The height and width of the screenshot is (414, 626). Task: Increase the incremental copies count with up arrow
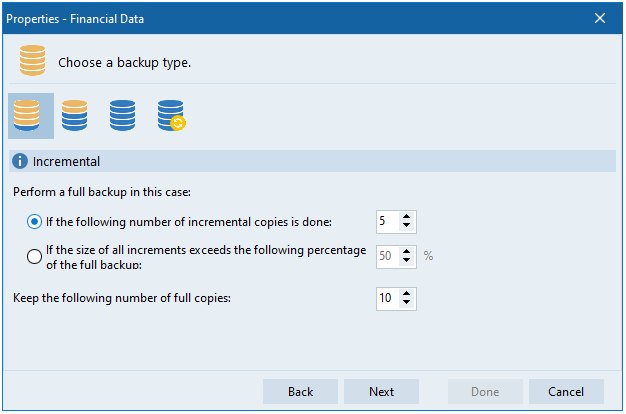pos(407,217)
